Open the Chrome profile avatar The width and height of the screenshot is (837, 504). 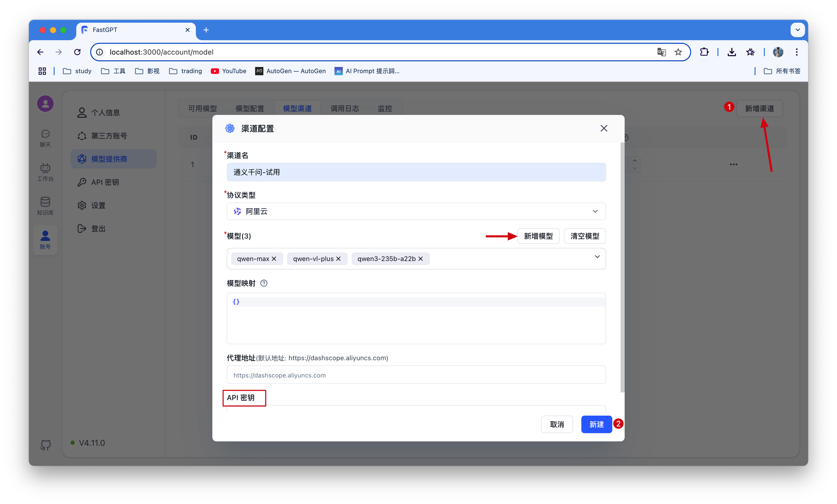[778, 52]
